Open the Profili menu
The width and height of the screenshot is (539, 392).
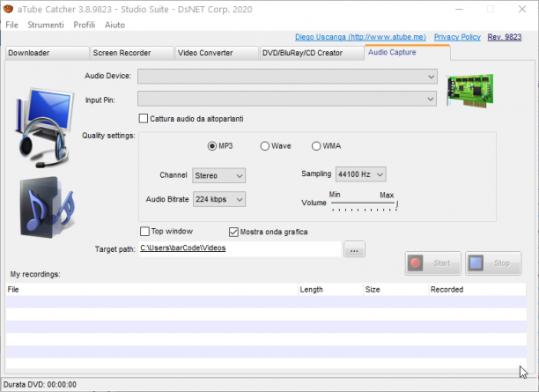click(85, 25)
